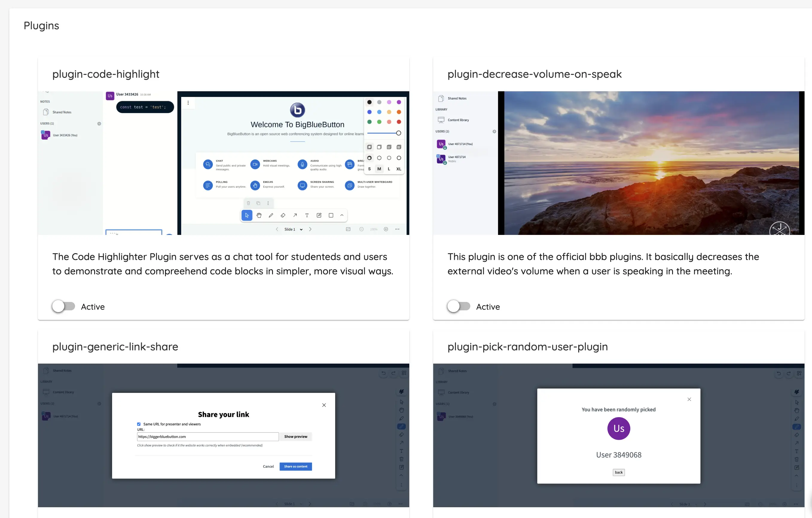Viewport: 812px width, 518px height.
Task: Select the hand pan tool in code-highlight preview
Action: pyautogui.click(x=259, y=215)
